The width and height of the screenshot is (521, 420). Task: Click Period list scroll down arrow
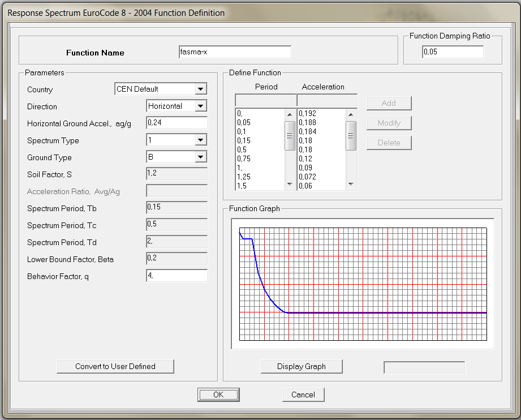point(290,184)
